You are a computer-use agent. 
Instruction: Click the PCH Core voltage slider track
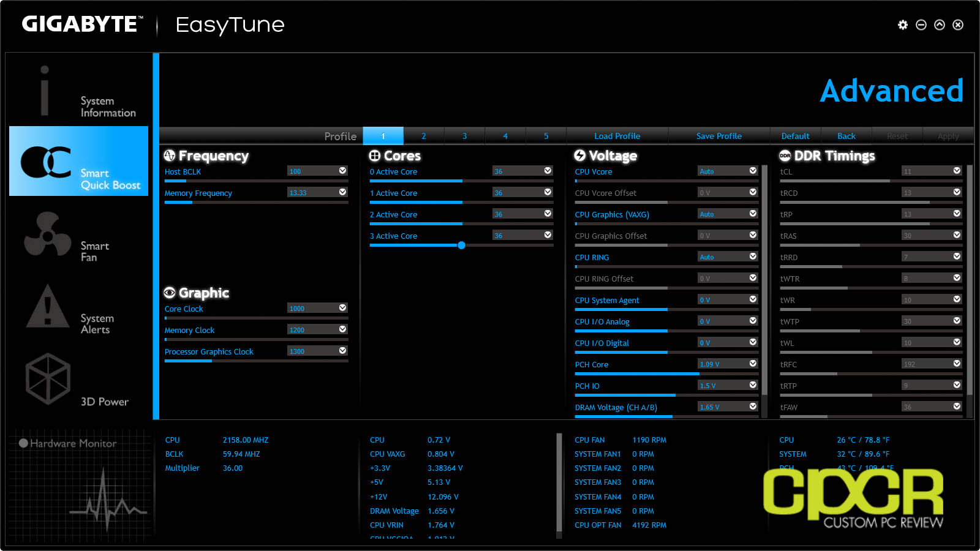[x=667, y=373]
